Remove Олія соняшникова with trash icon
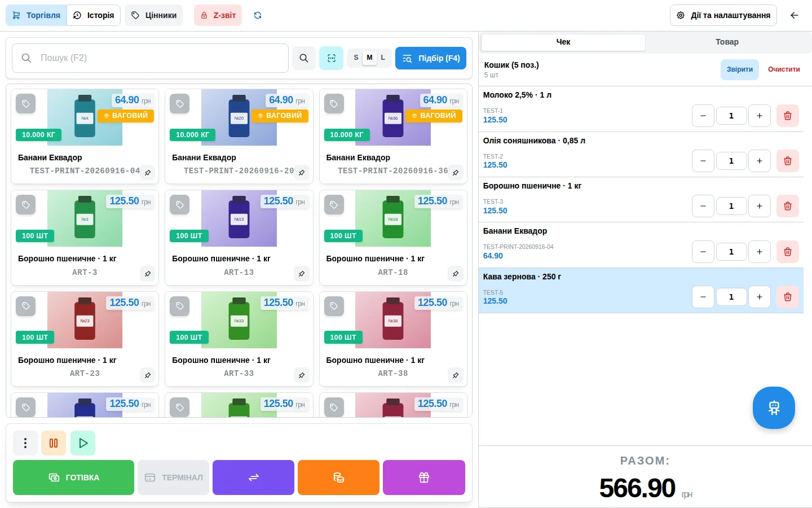Viewport: 812px width, 508px height. click(x=788, y=161)
